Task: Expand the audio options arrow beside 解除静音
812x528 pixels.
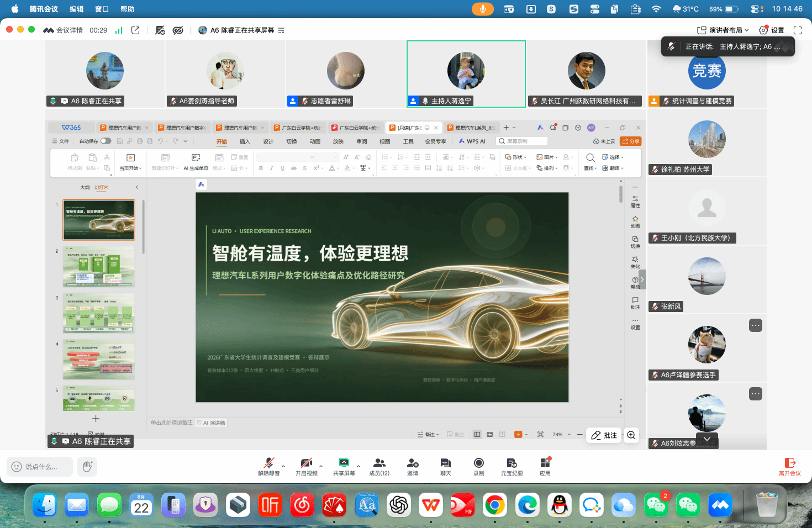Action: coord(283,466)
